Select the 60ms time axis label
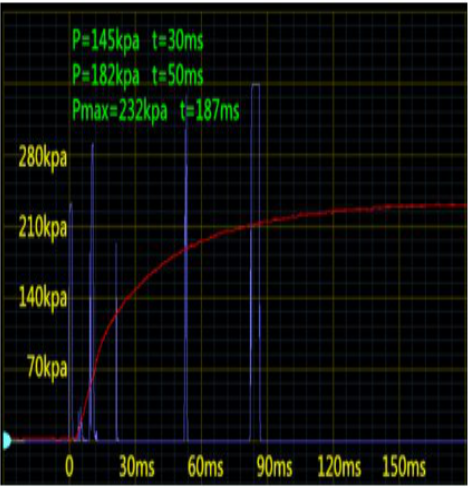Screen dimensions: 468x487 click(205, 466)
